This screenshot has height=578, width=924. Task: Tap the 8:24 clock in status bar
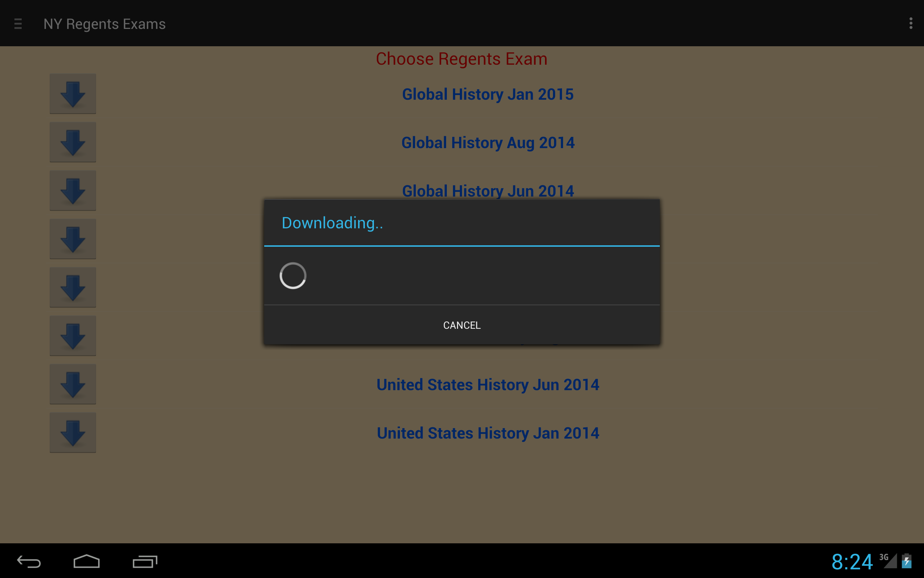[x=852, y=561]
